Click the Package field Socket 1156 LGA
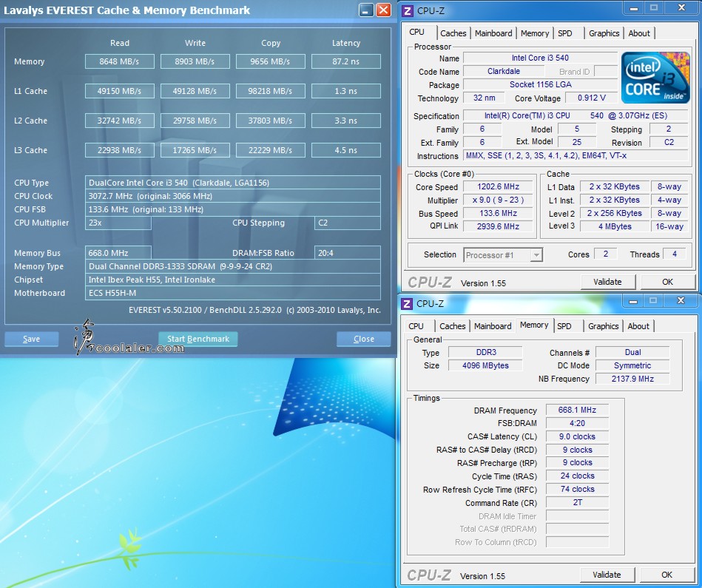 click(541, 84)
